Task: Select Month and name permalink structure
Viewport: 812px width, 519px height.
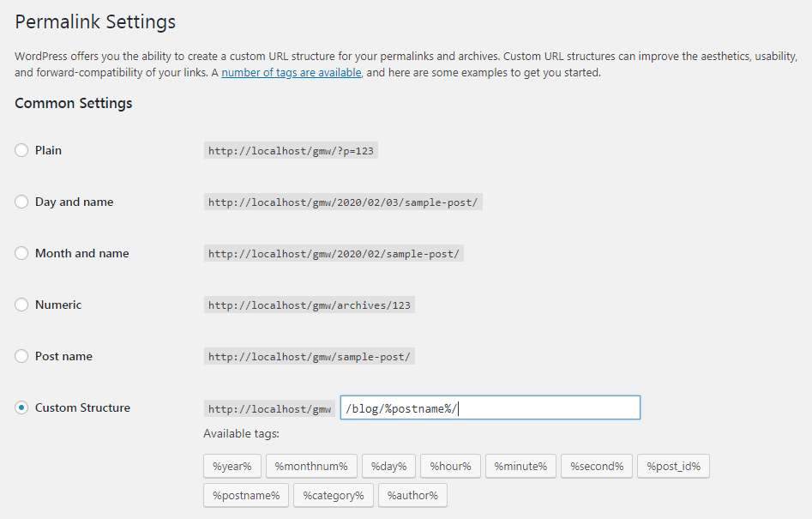Action: (x=21, y=253)
